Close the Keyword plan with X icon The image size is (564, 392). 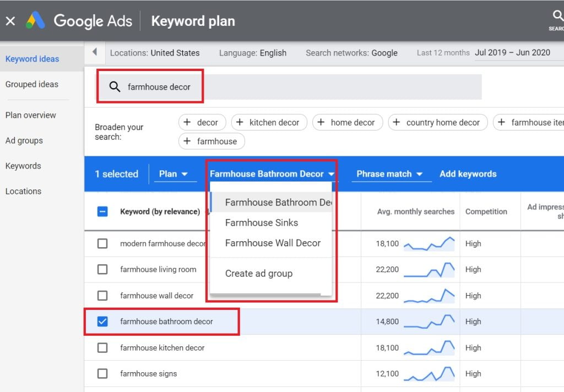tap(10, 21)
